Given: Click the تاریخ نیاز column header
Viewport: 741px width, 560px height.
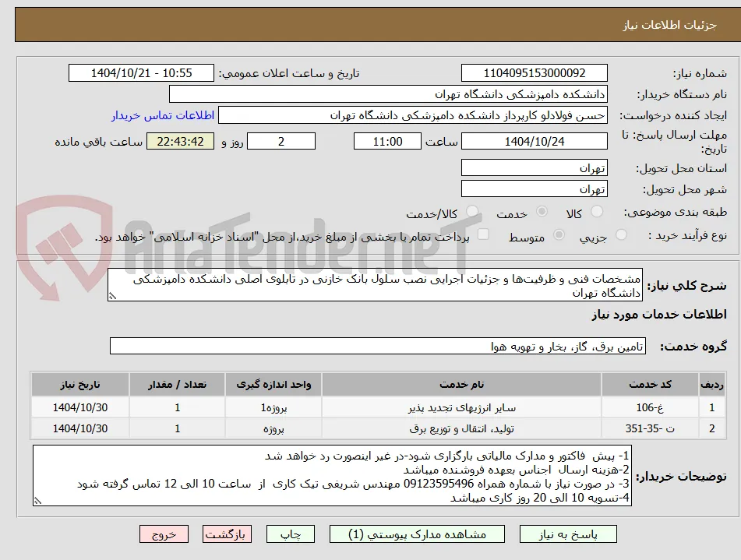Looking at the screenshot, I should click(x=80, y=385).
